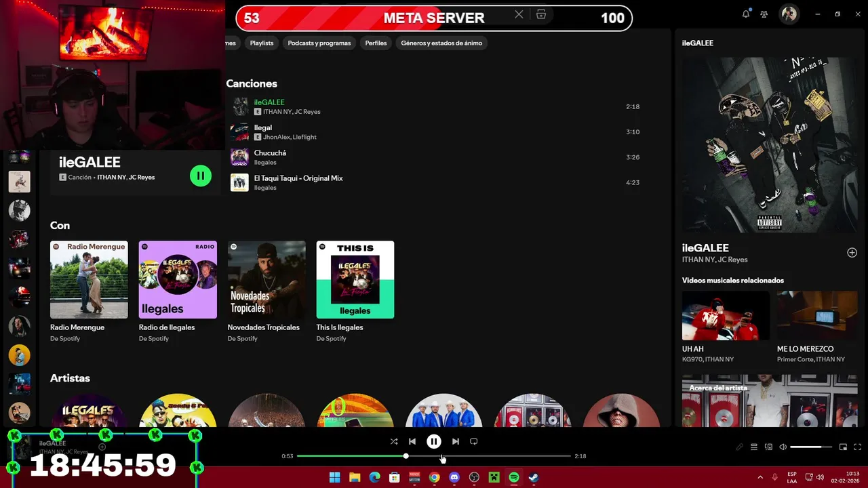This screenshot has width=868, height=488.
Task: Open Microsoft Store from the taskbar
Action: click(x=395, y=477)
